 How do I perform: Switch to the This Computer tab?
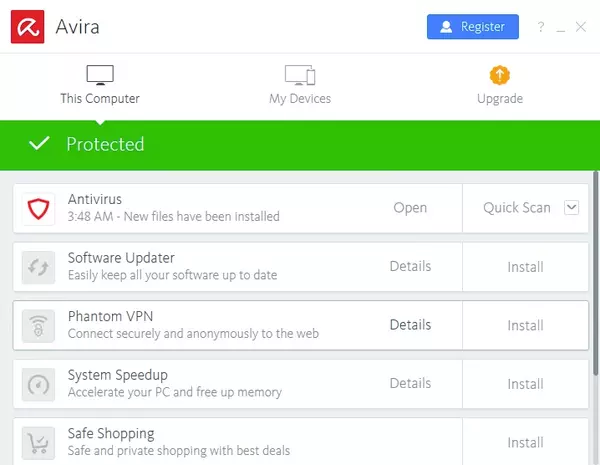click(x=100, y=85)
